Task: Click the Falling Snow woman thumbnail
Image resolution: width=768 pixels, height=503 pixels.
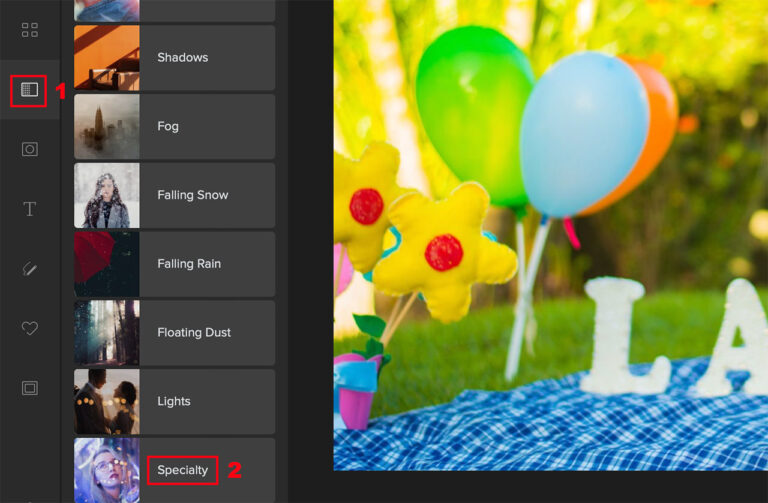Action: click(107, 195)
